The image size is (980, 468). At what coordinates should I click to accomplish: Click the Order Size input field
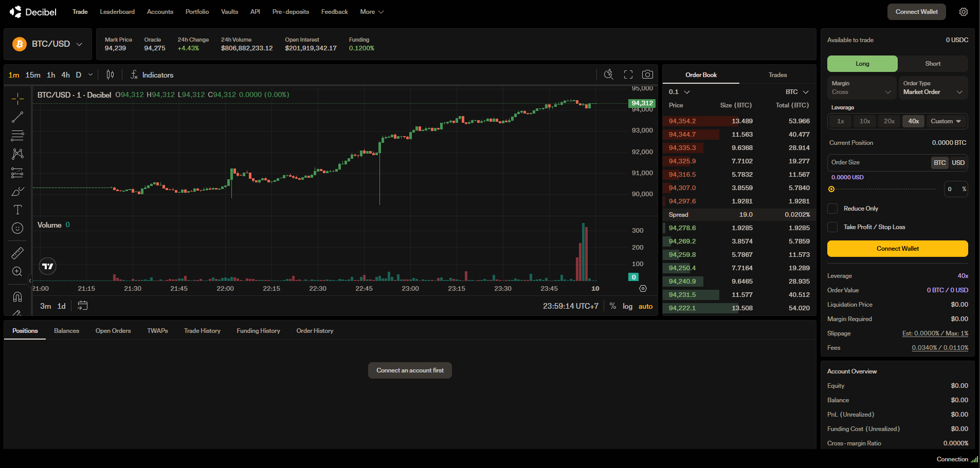(x=879, y=162)
